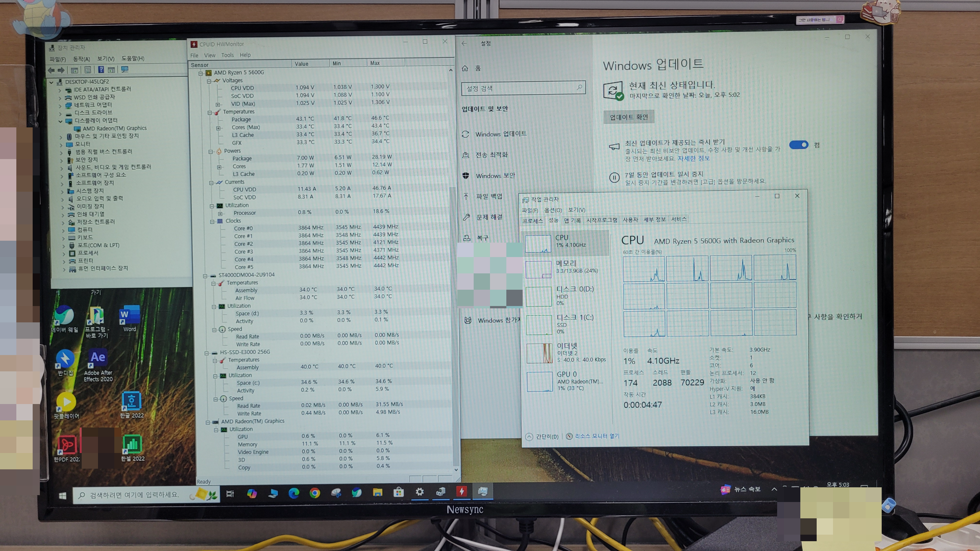The height and width of the screenshot is (551, 980).
Task: Switch to Settings gear icon on taskbar
Action: tap(420, 492)
